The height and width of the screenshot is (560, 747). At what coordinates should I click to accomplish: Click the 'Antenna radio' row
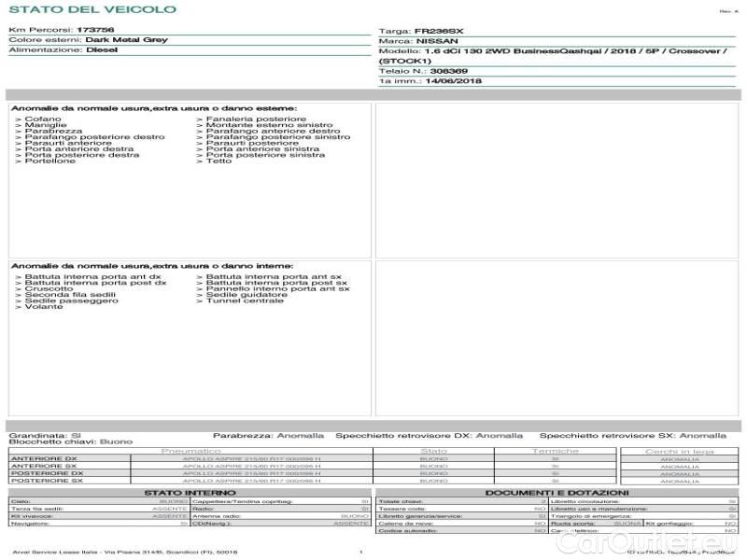tap(281, 516)
